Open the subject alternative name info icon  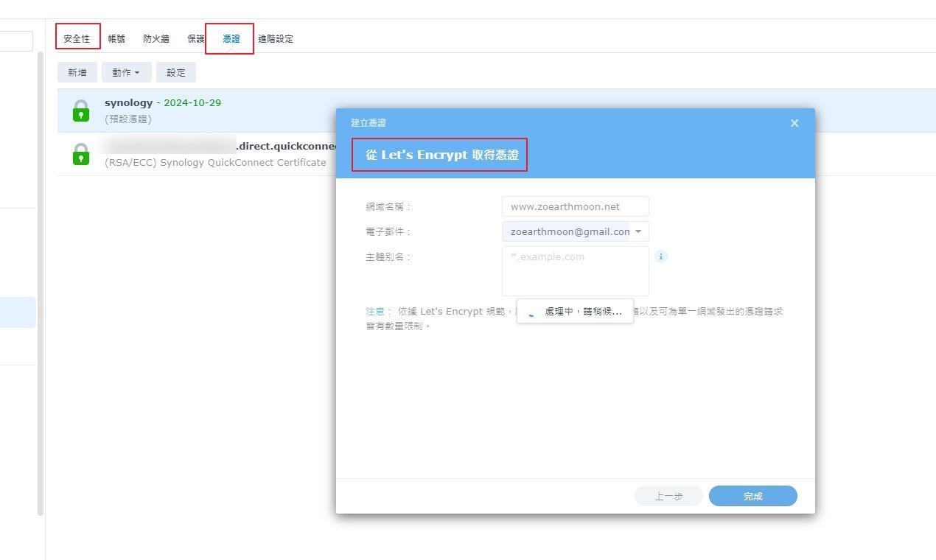(x=661, y=256)
